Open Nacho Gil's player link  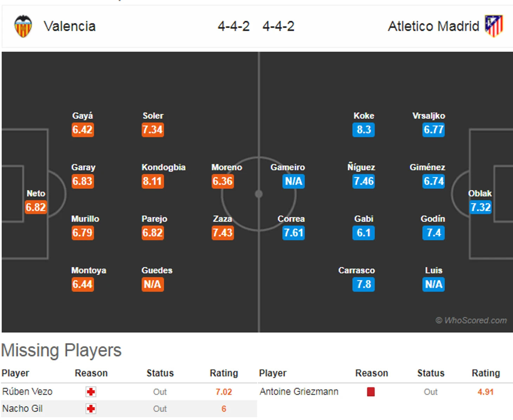(x=22, y=408)
